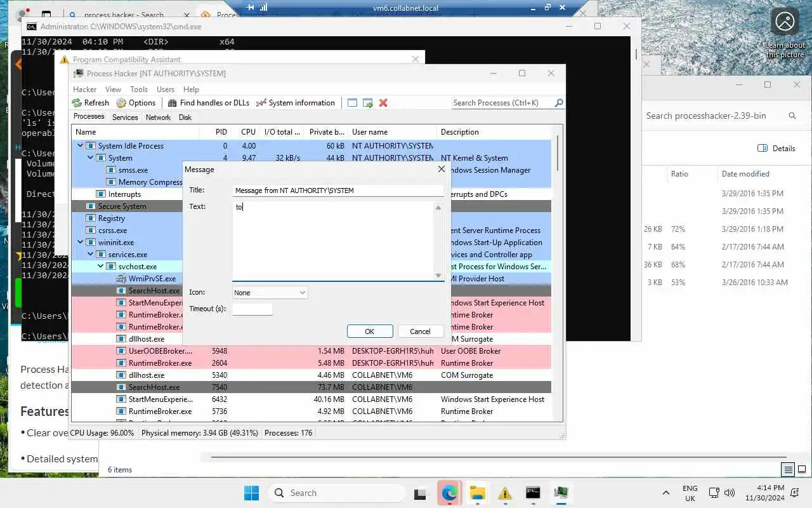812x508 pixels.
Task: Switch Explorer to details list view icon
Action: pyautogui.click(x=789, y=470)
